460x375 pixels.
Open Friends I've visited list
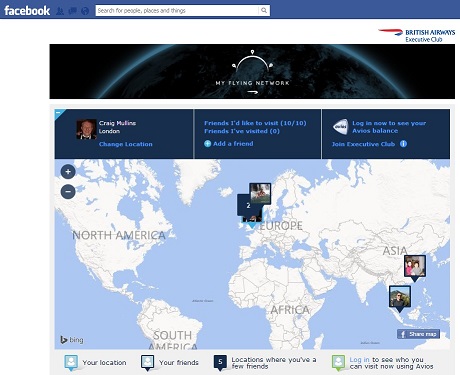click(x=242, y=131)
